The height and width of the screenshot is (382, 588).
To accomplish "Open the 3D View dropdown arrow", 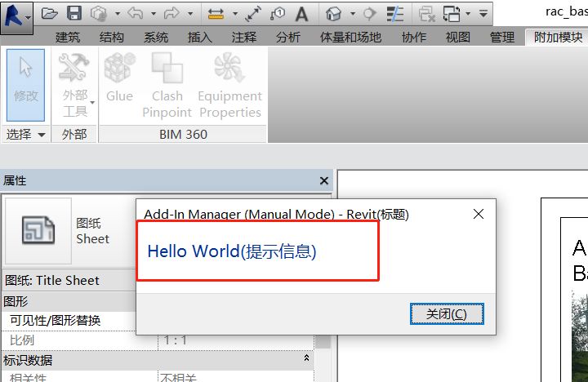I will point(353,14).
